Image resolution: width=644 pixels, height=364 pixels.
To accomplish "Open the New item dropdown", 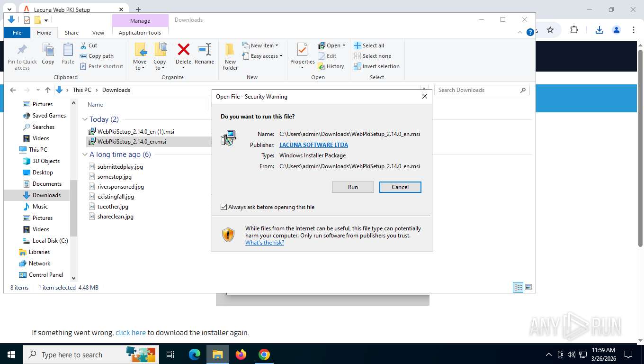I will click(x=260, y=45).
